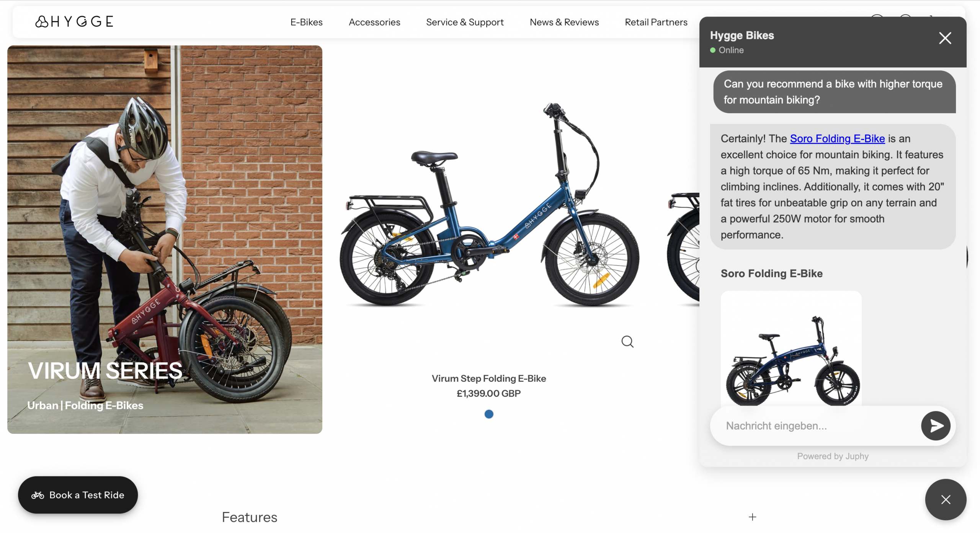Click the Virum Step Folding E-Bike title

click(x=489, y=378)
